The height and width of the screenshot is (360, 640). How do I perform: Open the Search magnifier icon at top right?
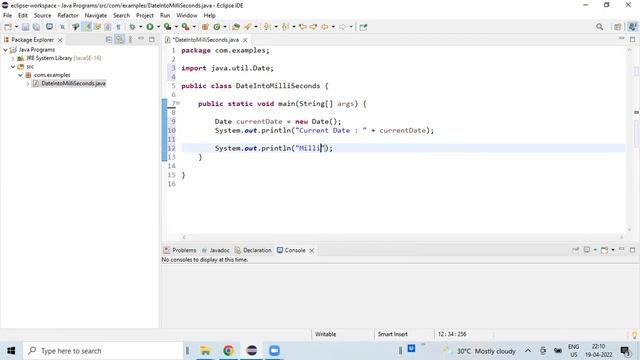pos(599,27)
